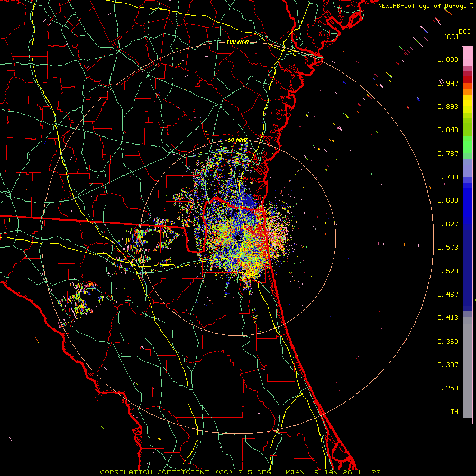Select the 0.680 scale value
The height and width of the screenshot is (476, 476).
448,200
